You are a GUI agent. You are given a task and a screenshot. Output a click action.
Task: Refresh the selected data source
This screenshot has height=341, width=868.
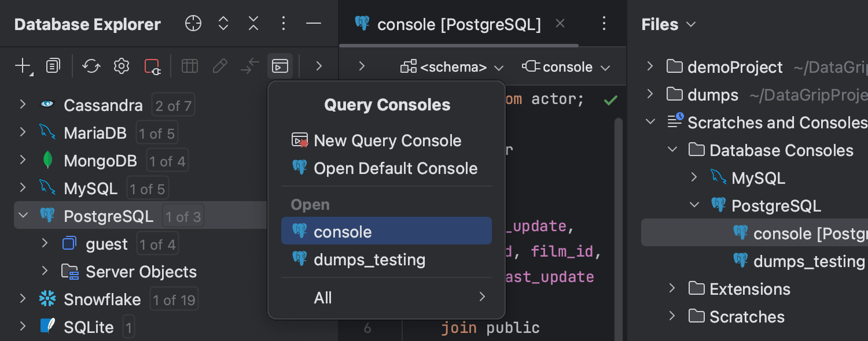click(x=91, y=65)
